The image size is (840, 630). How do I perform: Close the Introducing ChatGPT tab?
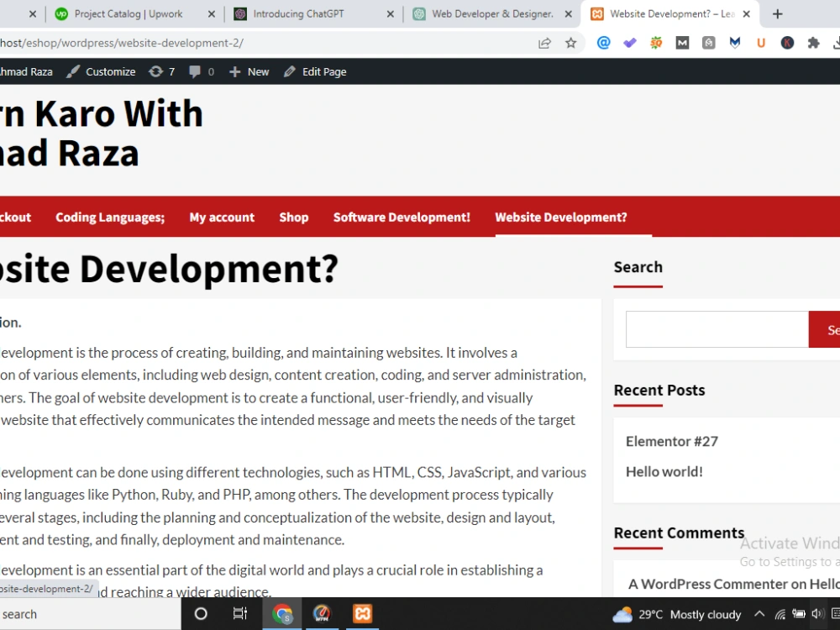pyautogui.click(x=391, y=14)
